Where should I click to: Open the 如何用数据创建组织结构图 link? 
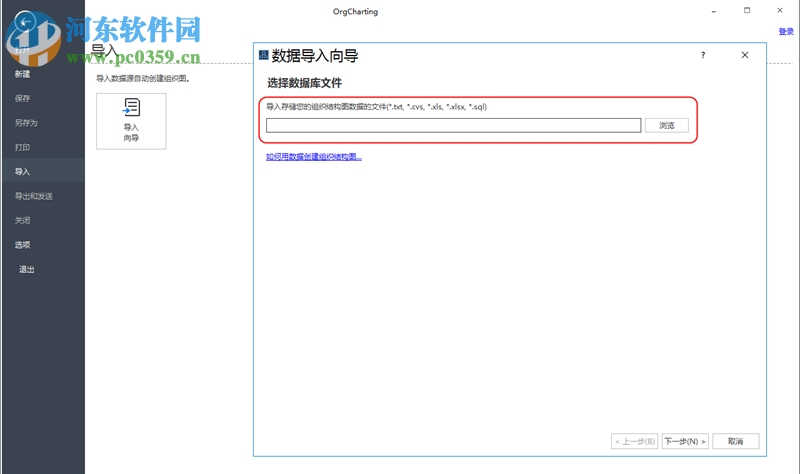[314, 157]
